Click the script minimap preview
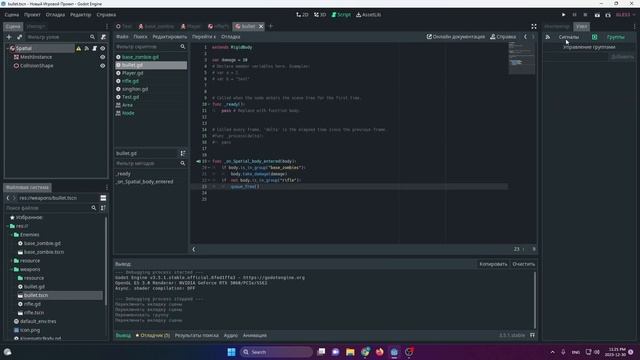 521,58
